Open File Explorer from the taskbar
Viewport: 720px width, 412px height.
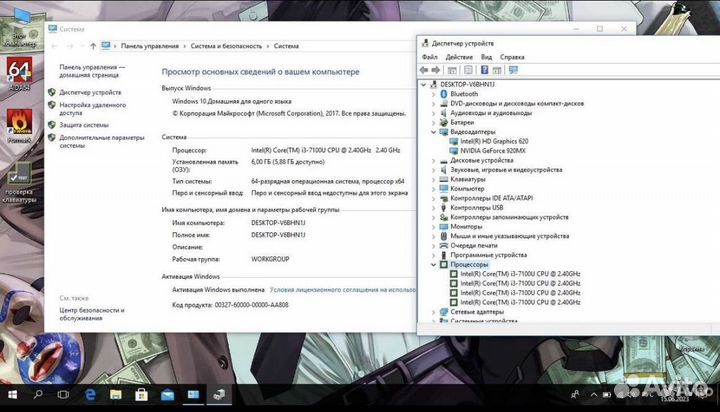coord(116,395)
